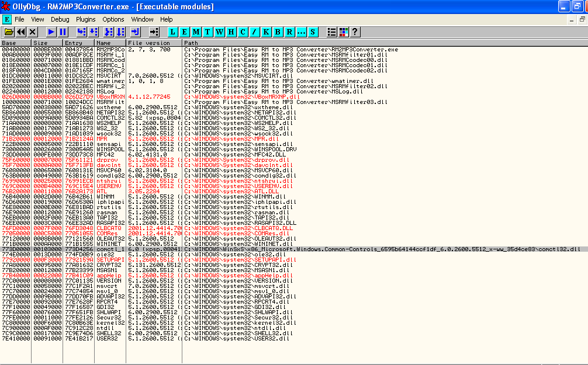Screen dimensions: 588x365
Task: Select the wmatimer.dll path row
Action: 279,81
